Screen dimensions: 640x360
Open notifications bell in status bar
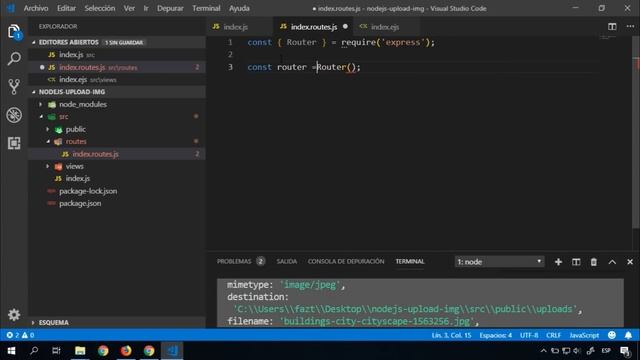point(628,335)
